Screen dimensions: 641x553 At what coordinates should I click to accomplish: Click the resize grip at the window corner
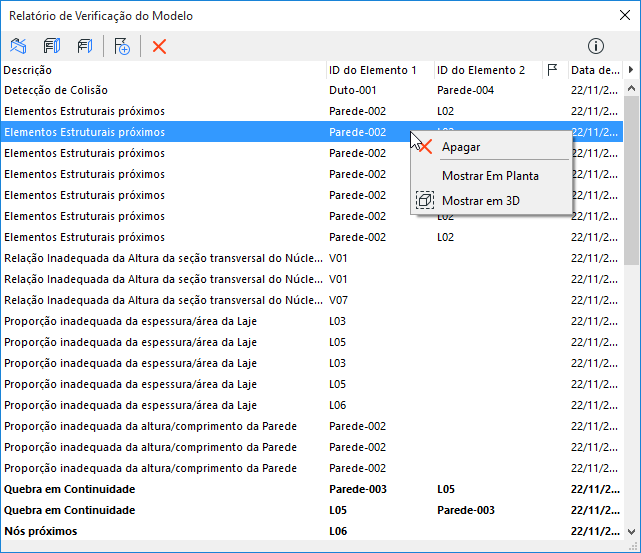coord(634,546)
